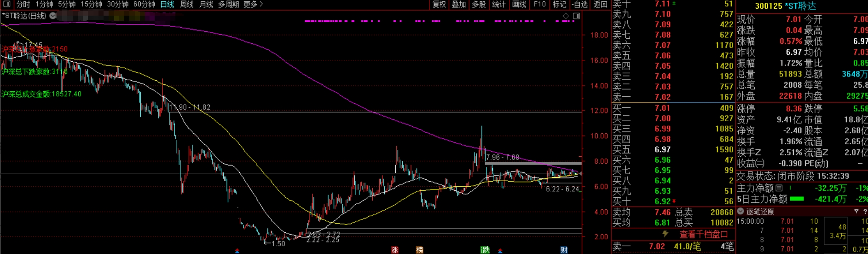Click the blue 财 marker at chart bottom
This screenshot has height=254, width=868.
[x=564, y=250]
